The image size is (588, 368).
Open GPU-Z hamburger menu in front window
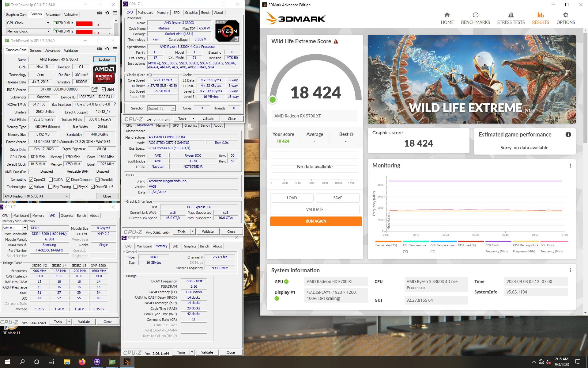tap(115, 49)
